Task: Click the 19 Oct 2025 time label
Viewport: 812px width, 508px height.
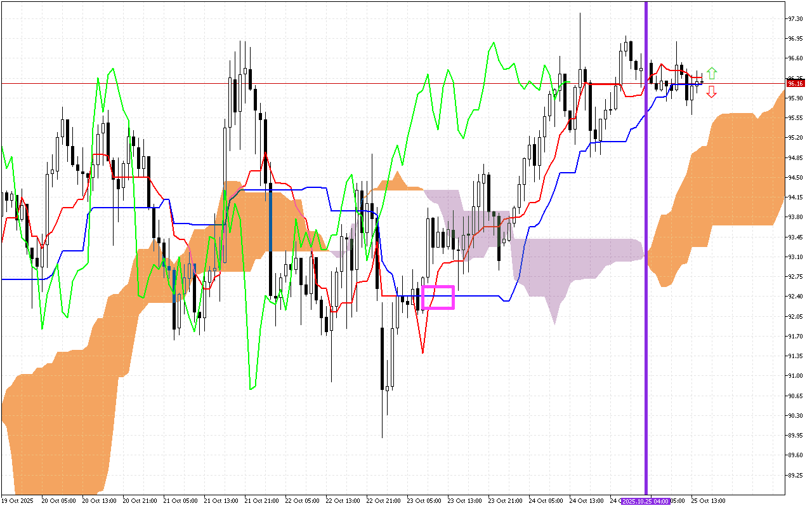Action: pos(17,501)
